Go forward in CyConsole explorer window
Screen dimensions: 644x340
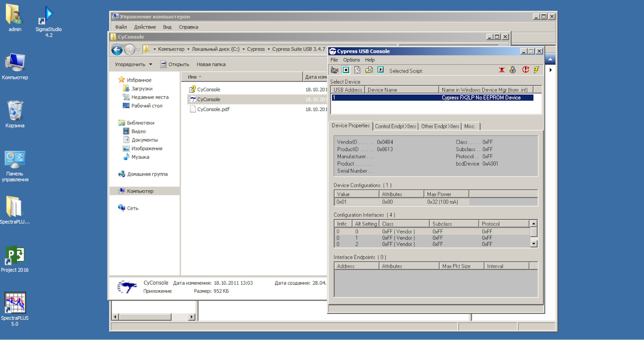pos(129,50)
